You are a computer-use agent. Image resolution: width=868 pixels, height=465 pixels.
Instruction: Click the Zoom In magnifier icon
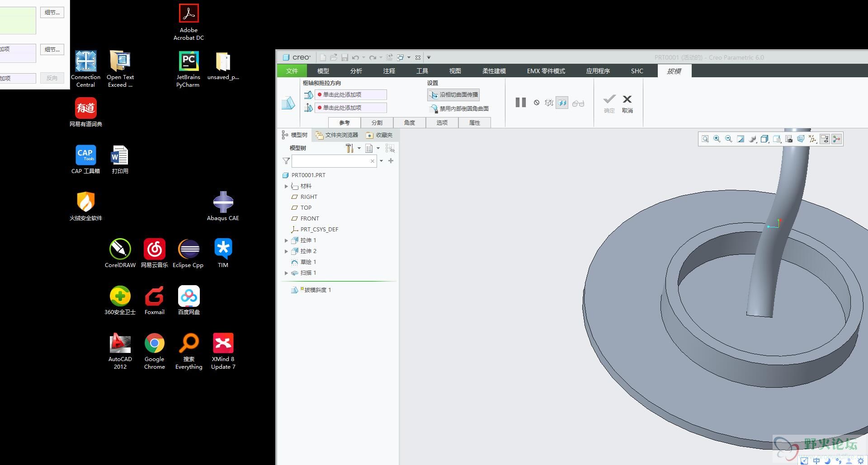(x=717, y=139)
